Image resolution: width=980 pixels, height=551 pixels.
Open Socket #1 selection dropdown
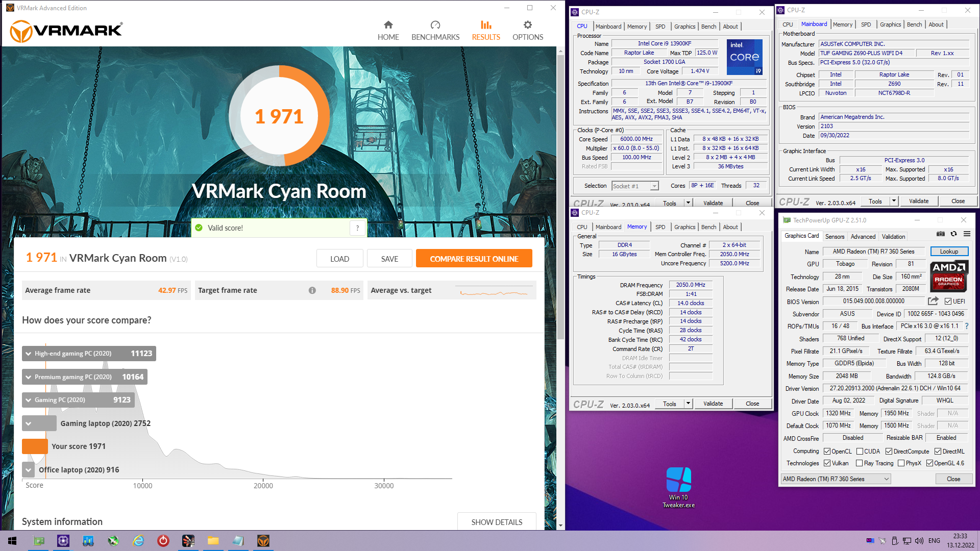635,186
